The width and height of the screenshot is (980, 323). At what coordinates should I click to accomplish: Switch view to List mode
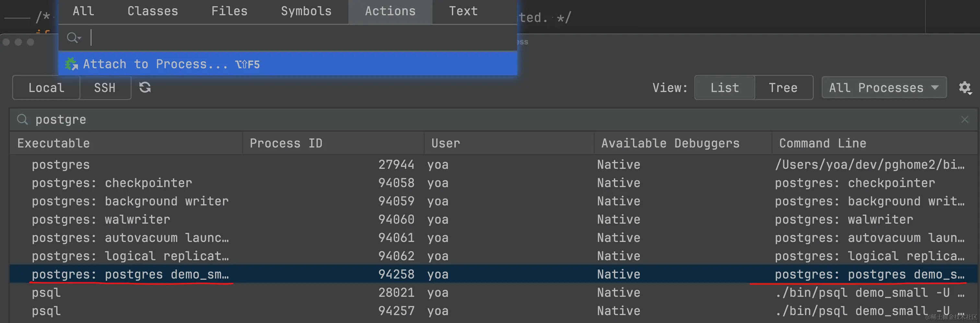pyautogui.click(x=724, y=88)
